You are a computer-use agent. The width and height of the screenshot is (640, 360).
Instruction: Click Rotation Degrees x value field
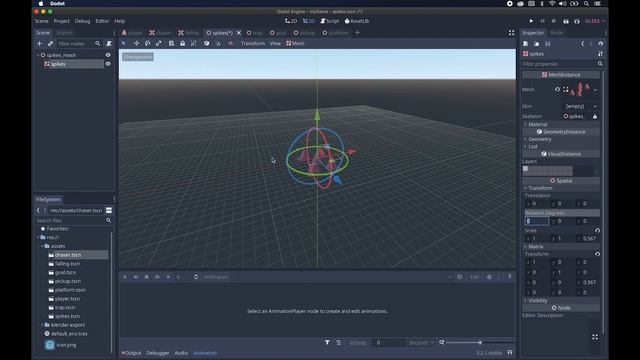pyautogui.click(x=537, y=221)
